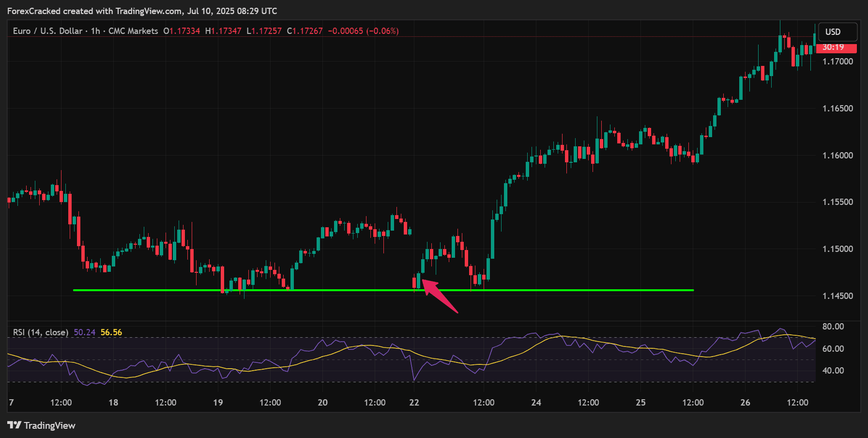Click date label 26 on time axis
Image resolution: width=868 pixels, height=438 pixels.
click(x=745, y=403)
